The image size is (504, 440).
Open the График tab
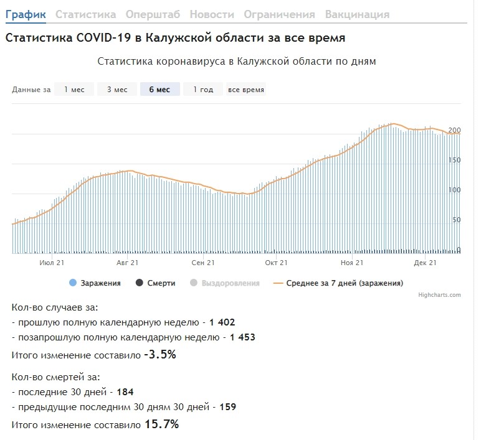click(x=25, y=14)
